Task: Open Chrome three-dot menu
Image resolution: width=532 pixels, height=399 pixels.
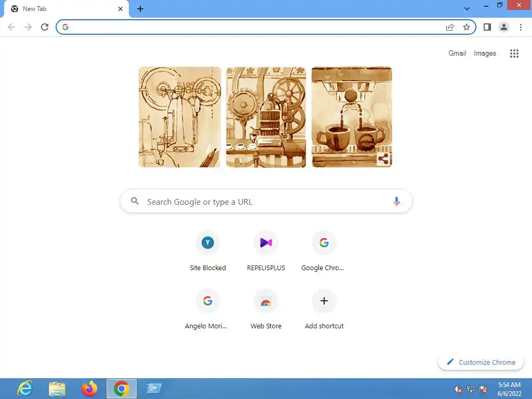Action: (x=521, y=27)
